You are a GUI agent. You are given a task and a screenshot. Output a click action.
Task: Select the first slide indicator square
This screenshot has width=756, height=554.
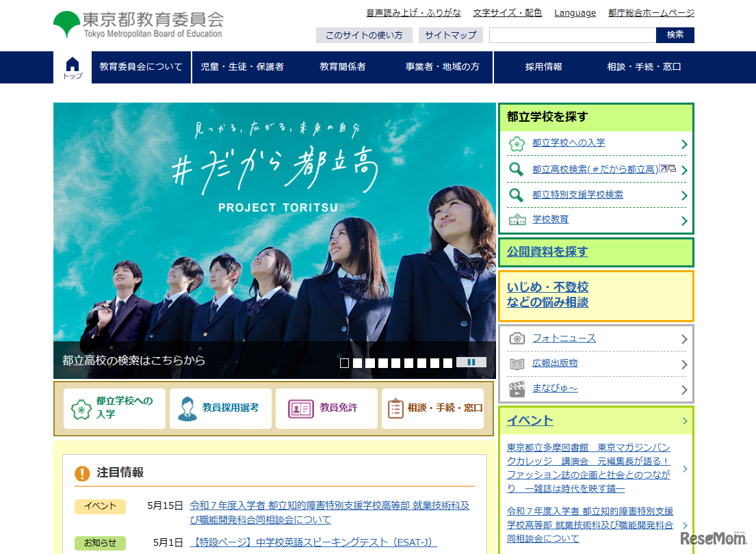pyautogui.click(x=345, y=363)
